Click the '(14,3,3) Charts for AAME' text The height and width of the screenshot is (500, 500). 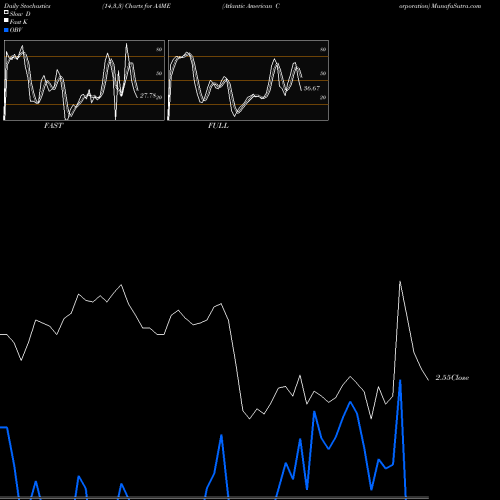click(136, 6)
